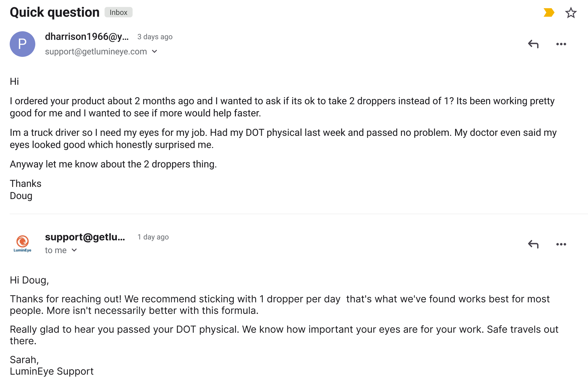Expand the "to me" recipient details
The image size is (588, 381).
click(74, 250)
